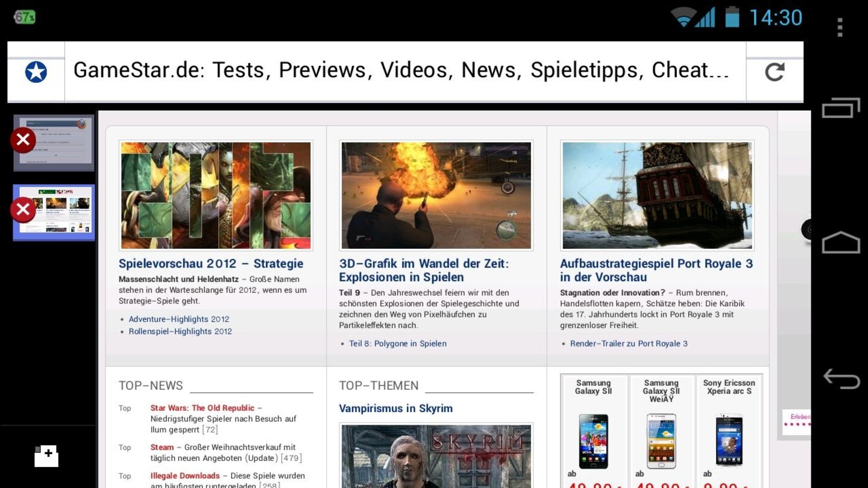Follow 'Rollenspiel-Highlights 2012' link
The height and width of the screenshot is (488, 868).
pos(180,331)
